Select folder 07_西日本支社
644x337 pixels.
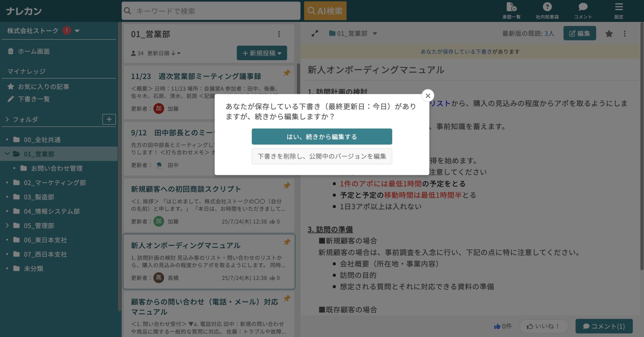(x=45, y=254)
